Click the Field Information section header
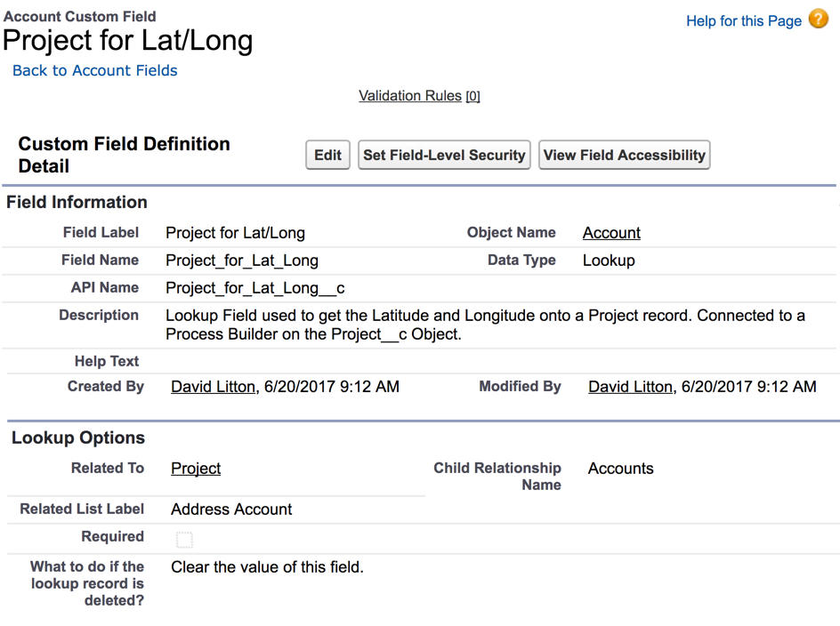This screenshot has height=626, width=840. click(77, 203)
